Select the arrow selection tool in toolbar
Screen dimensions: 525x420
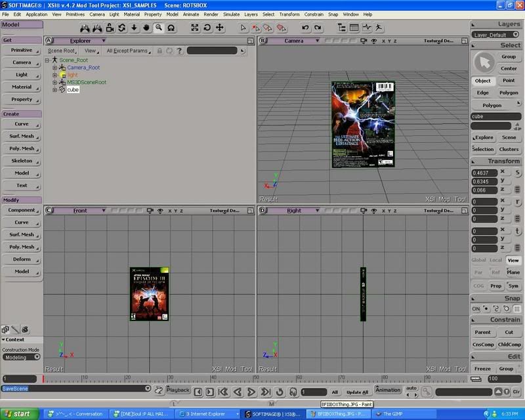(243, 28)
